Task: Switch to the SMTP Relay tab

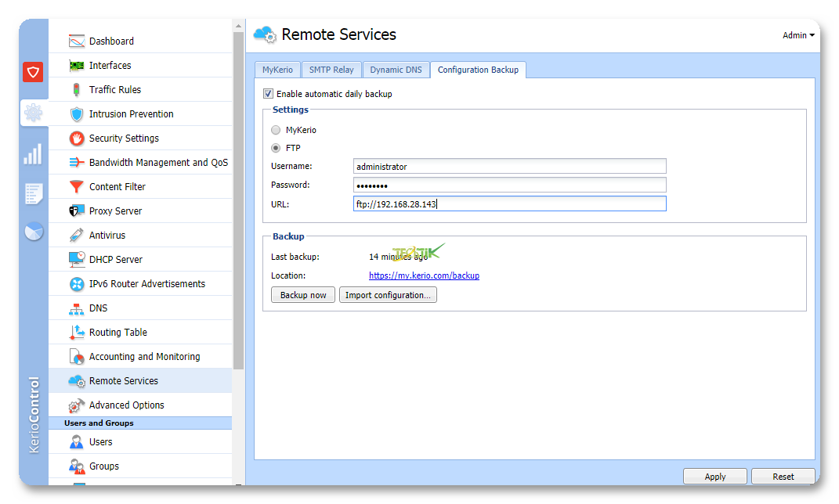Action: 331,70
